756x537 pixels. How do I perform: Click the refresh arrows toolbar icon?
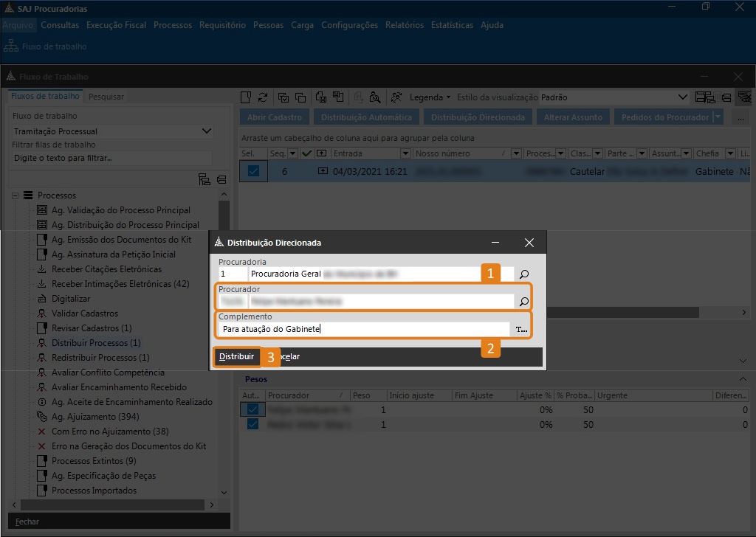coord(263,97)
